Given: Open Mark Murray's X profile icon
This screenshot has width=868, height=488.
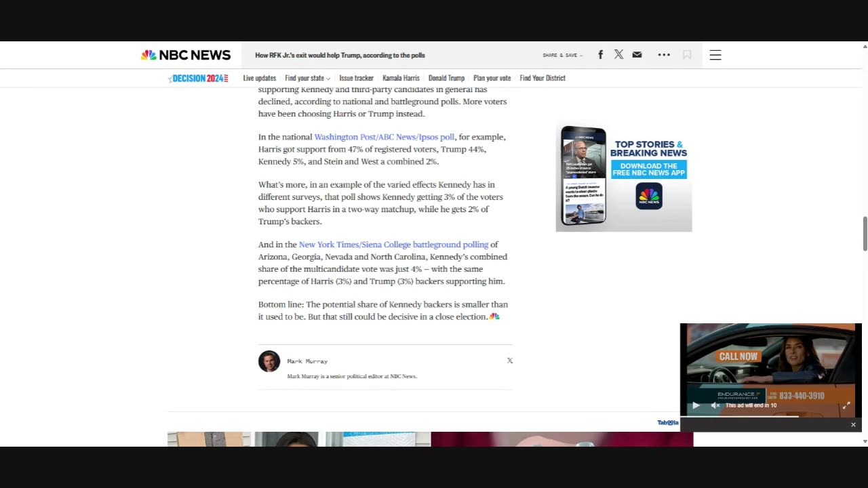Looking at the screenshot, I should (510, 361).
